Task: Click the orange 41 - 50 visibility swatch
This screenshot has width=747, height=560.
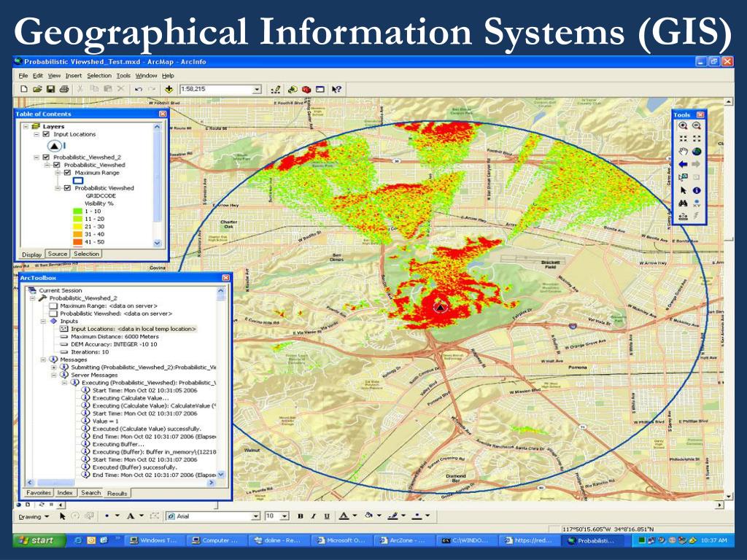Action: [77, 242]
